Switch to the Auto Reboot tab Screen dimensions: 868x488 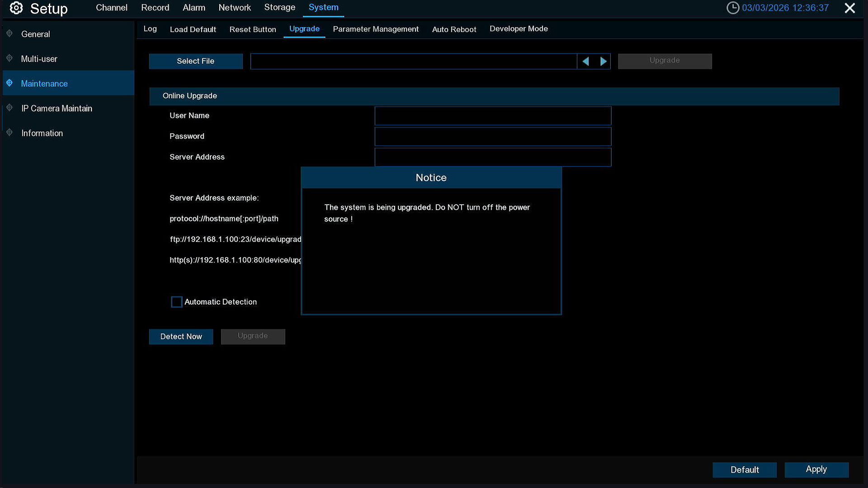[454, 29]
